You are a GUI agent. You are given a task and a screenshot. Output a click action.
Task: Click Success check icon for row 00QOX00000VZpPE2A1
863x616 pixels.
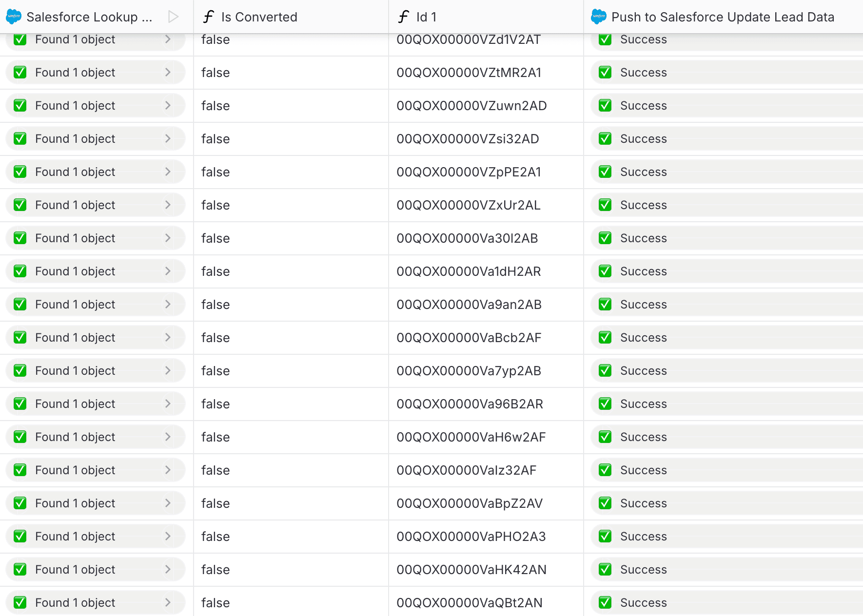605,172
